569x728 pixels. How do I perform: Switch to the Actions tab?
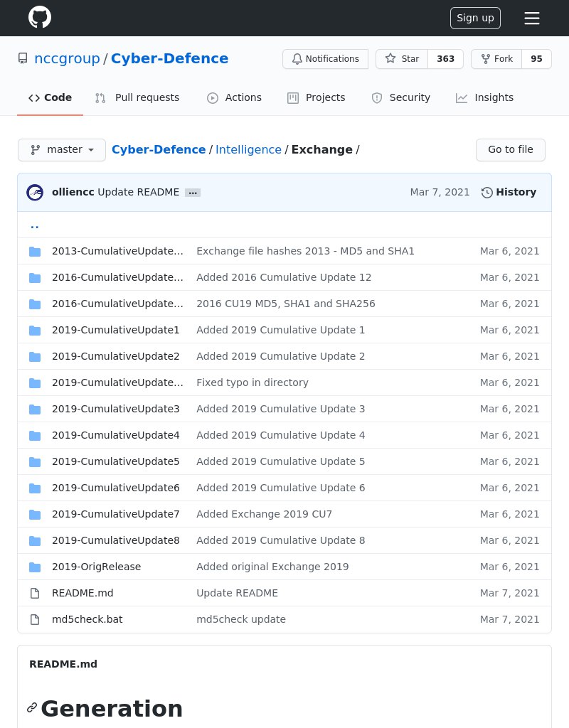[234, 97]
